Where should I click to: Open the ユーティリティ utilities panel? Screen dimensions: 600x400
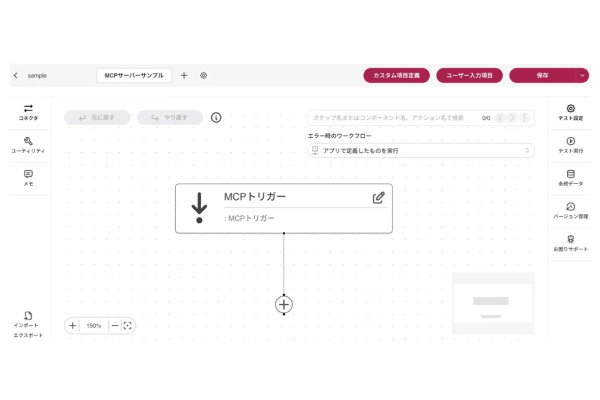point(28,145)
